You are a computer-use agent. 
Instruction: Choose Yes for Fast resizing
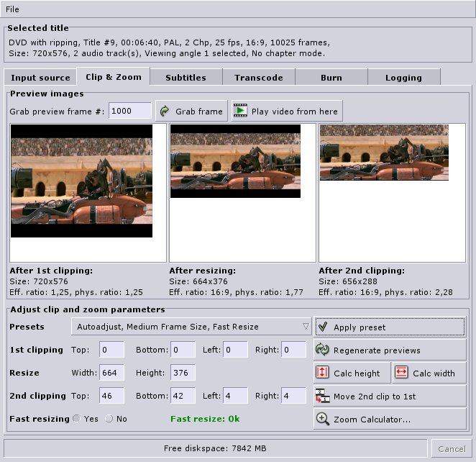76,419
